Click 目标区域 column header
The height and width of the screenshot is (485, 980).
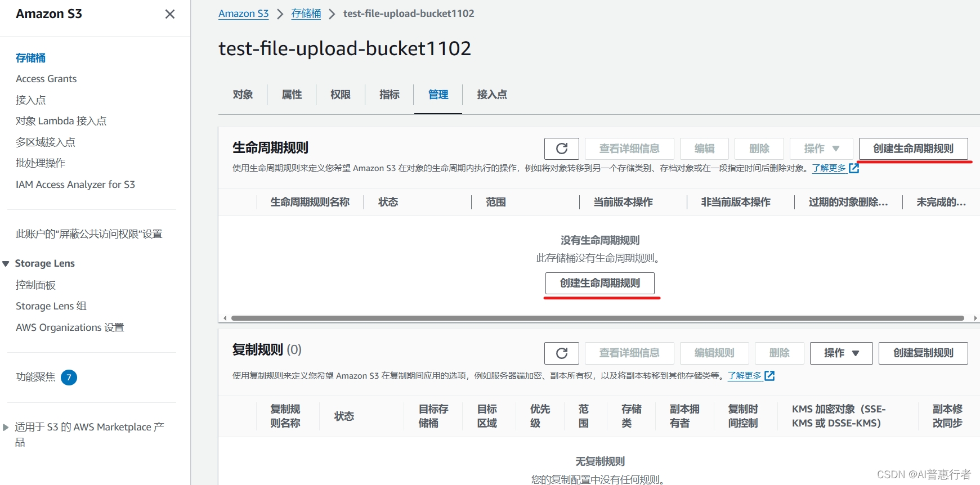pyautogui.click(x=487, y=416)
